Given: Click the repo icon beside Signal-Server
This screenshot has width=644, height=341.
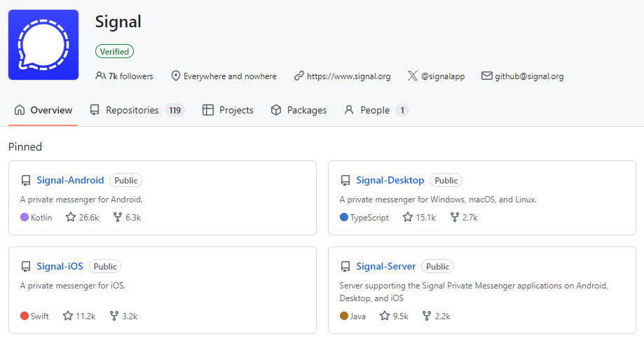Looking at the screenshot, I should pyautogui.click(x=345, y=267).
